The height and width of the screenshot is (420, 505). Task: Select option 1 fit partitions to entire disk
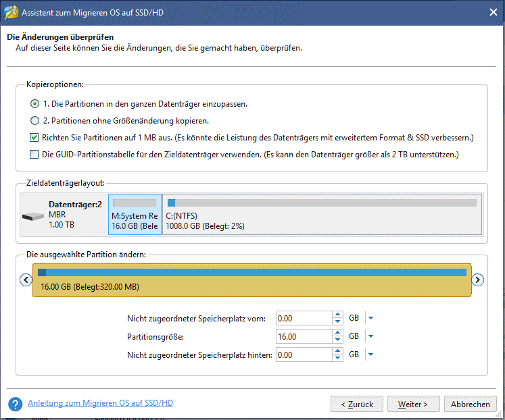34,104
